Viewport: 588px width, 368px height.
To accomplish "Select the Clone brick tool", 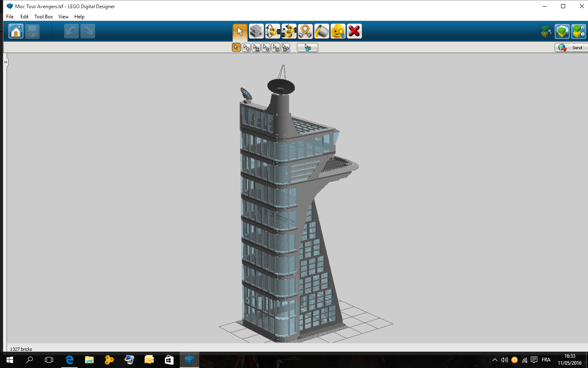I will pyautogui.click(x=256, y=31).
